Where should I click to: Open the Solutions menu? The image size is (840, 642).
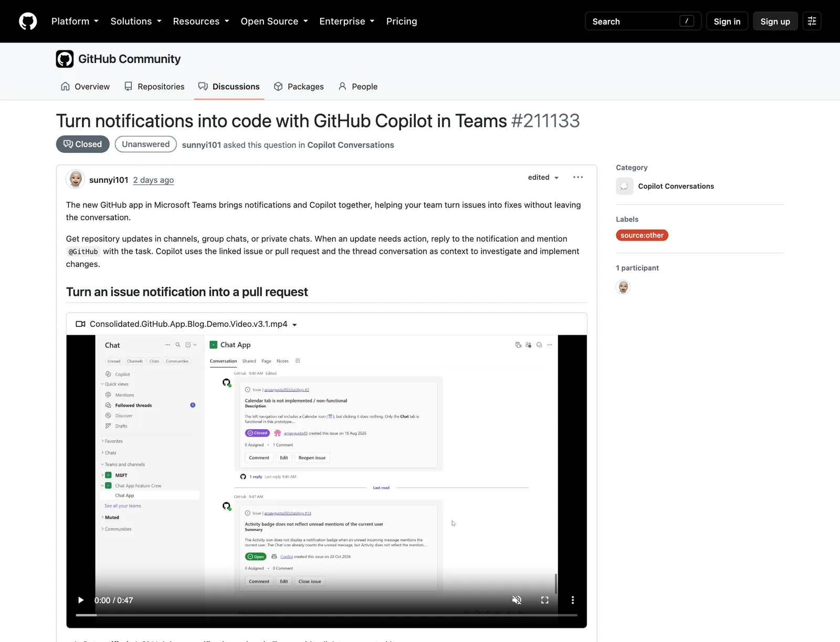coord(136,22)
